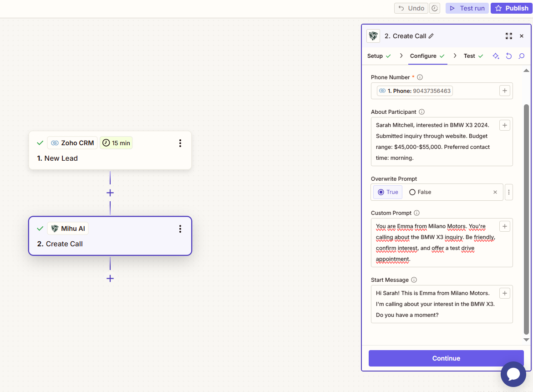Click the chevron between Configure and Test
Viewport: 533px width, 392px height.
(455, 56)
